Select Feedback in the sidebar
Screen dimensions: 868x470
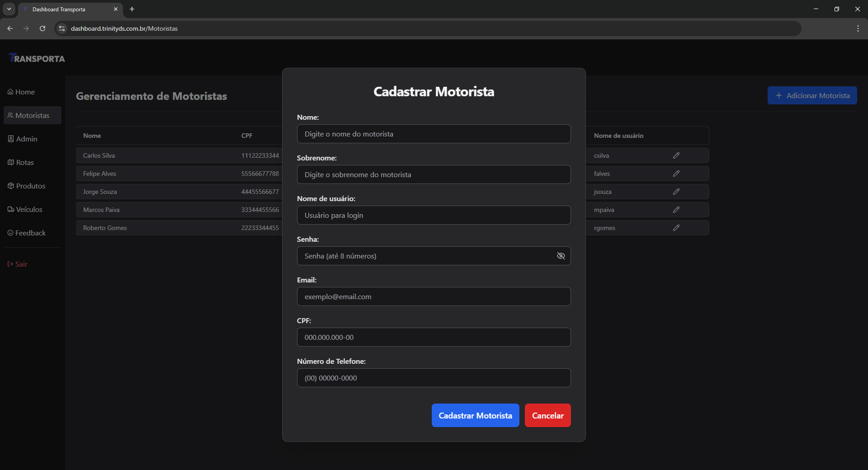(x=27, y=233)
